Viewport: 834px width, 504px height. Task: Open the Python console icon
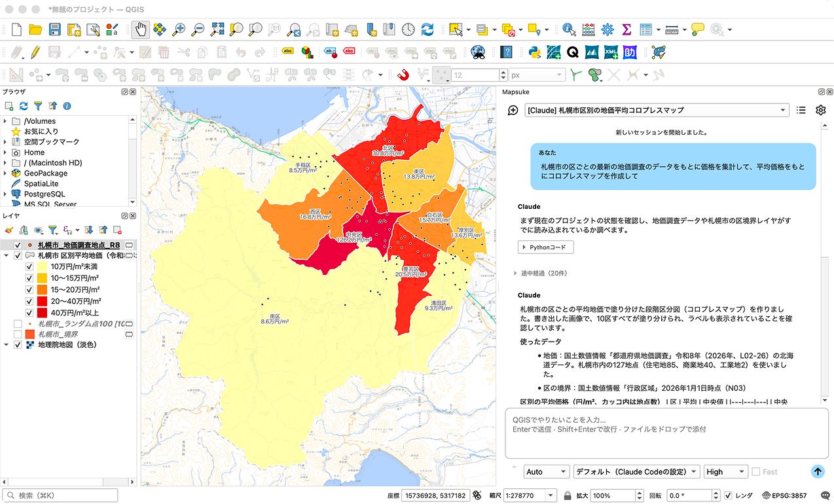click(x=534, y=52)
